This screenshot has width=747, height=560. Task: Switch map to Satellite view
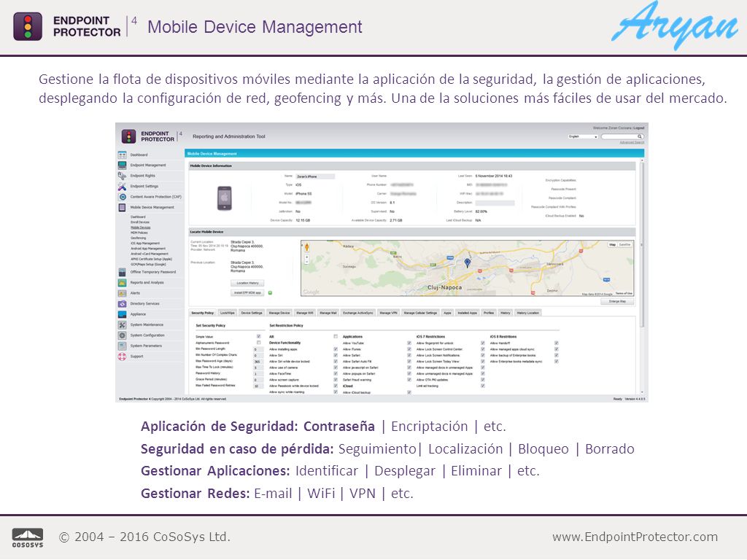625,245
